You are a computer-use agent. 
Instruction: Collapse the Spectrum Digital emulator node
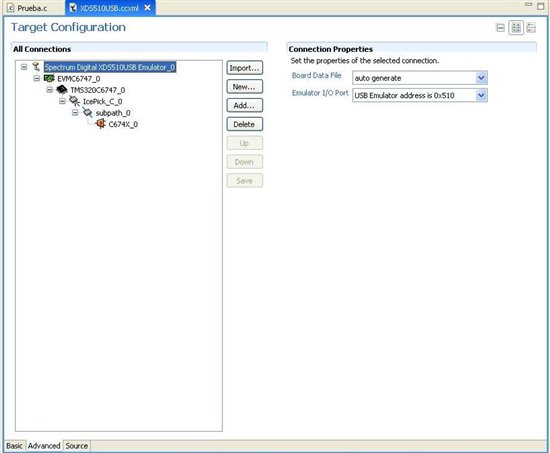[24, 67]
